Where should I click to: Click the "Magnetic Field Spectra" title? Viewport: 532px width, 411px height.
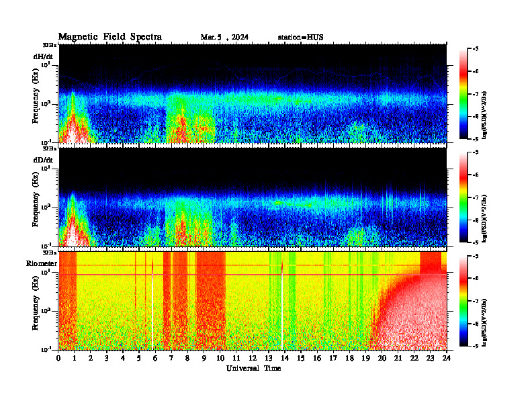click(110, 37)
